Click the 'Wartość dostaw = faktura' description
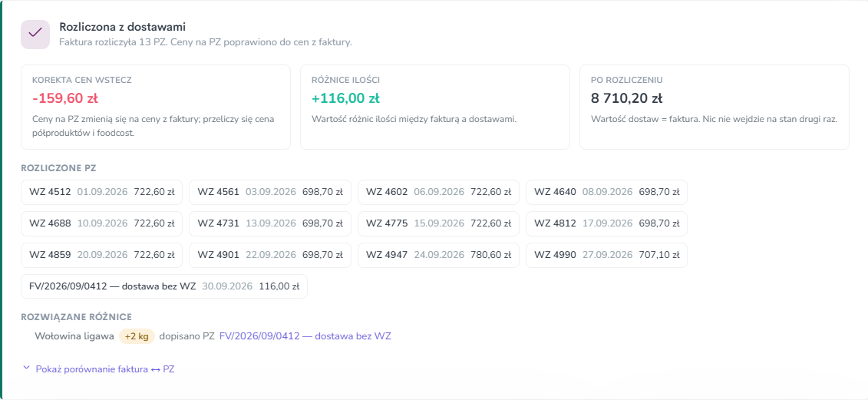 [714, 119]
